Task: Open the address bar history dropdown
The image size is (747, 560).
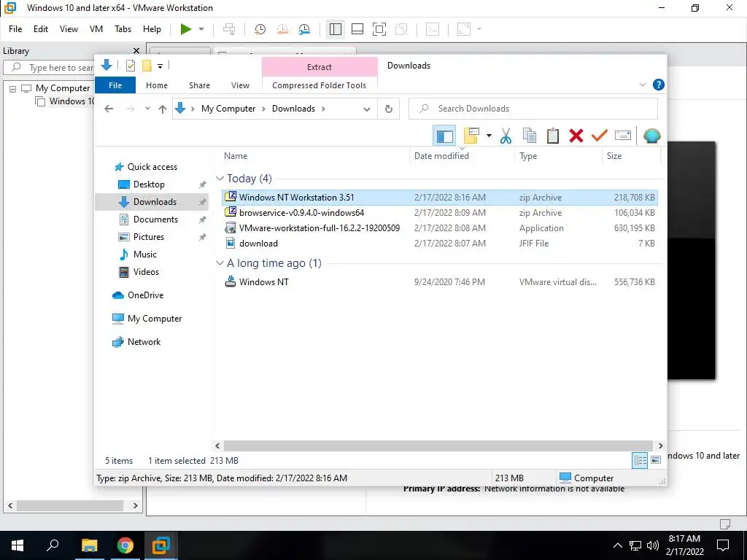Action: point(367,109)
